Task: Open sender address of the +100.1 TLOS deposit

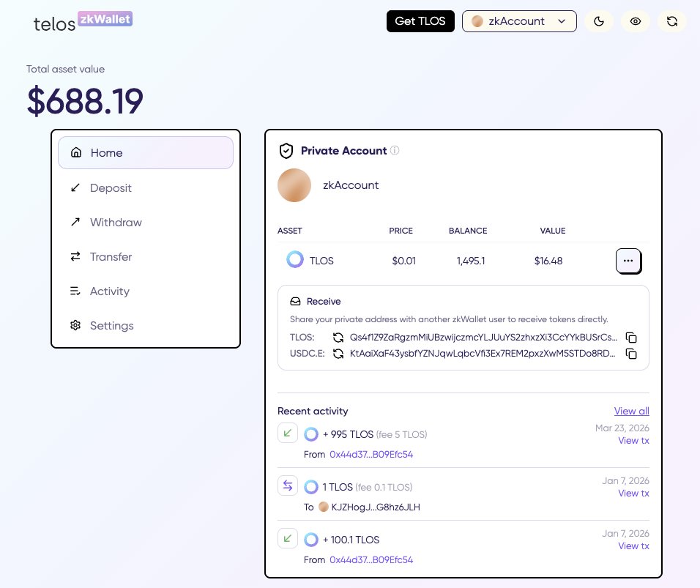Action: point(371,560)
